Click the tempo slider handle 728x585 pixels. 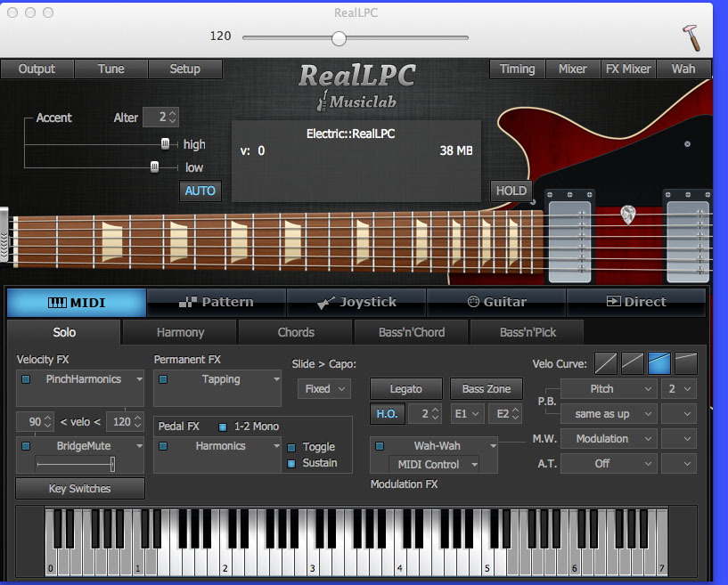click(x=339, y=38)
